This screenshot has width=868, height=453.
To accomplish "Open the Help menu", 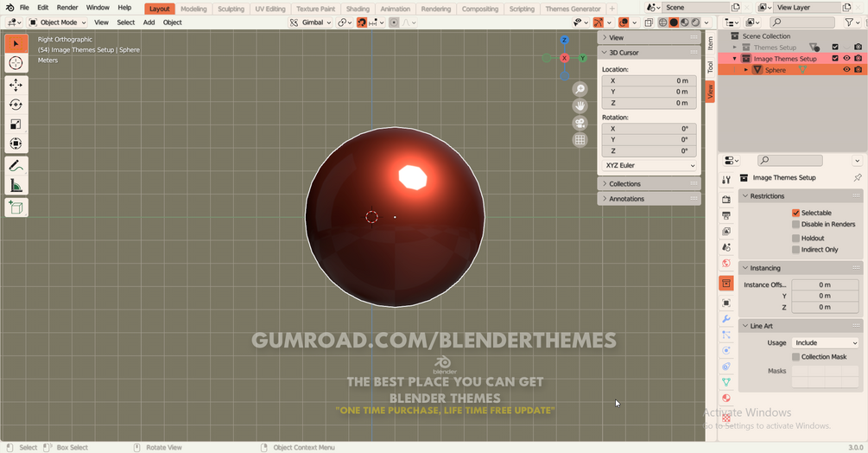I will coord(124,8).
